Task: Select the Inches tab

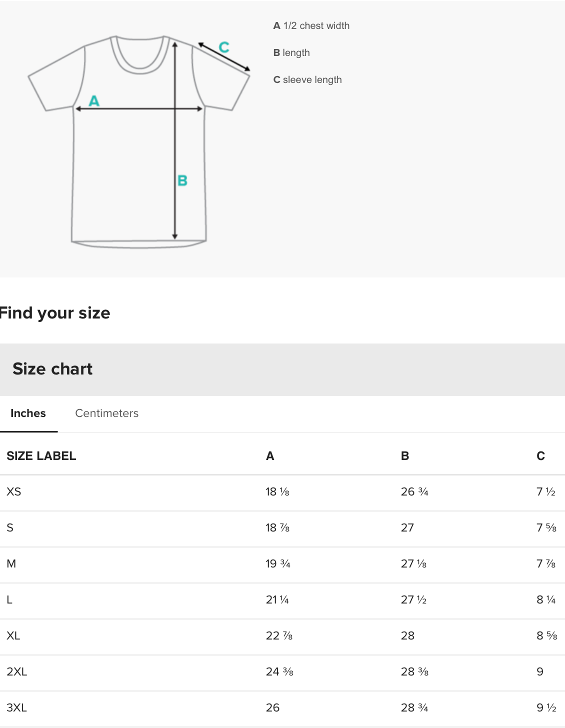Action: pos(28,413)
